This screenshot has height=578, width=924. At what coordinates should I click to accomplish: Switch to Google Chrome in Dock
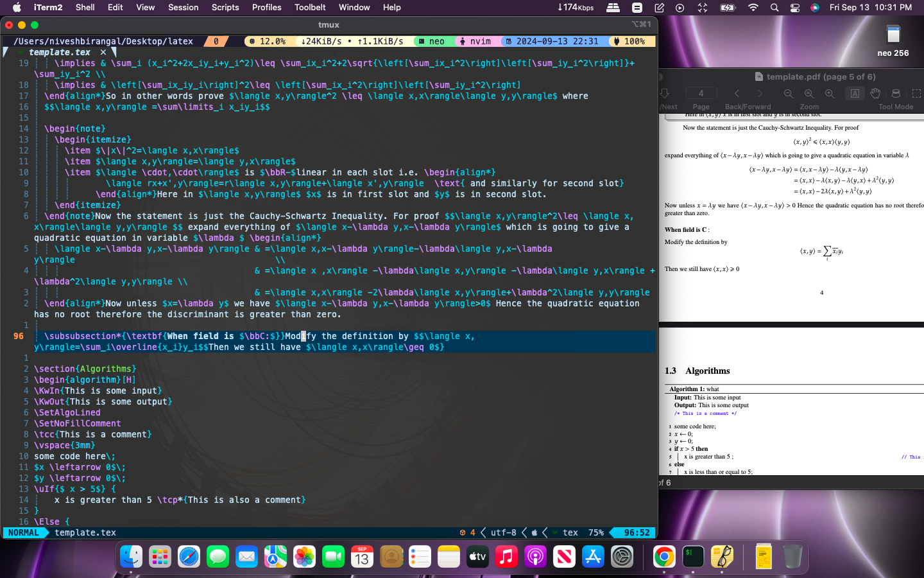tap(664, 556)
